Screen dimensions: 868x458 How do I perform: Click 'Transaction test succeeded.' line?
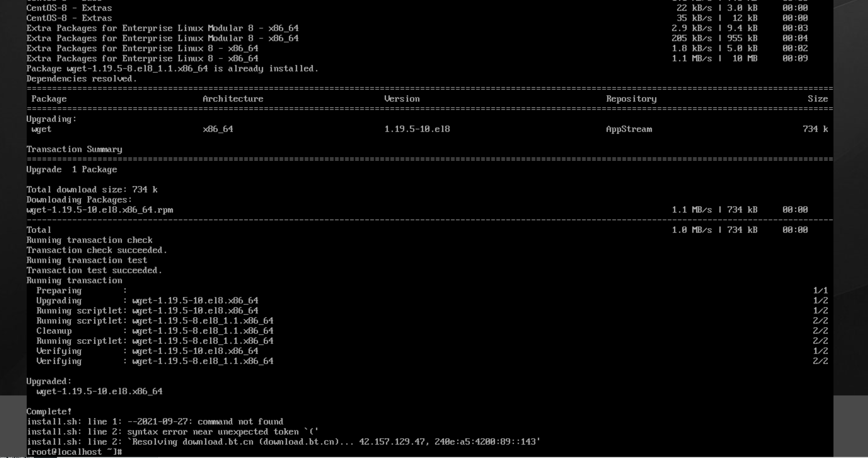tap(94, 270)
